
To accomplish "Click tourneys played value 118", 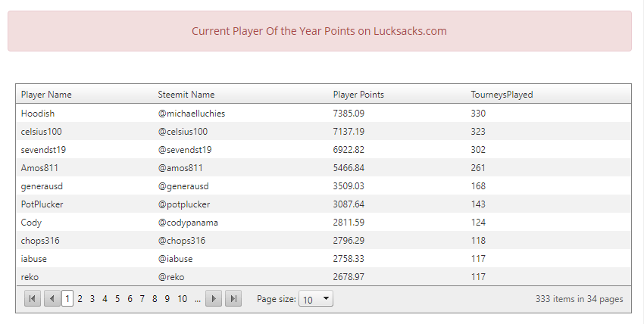I will pyautogui.click(x=478, y=241).
